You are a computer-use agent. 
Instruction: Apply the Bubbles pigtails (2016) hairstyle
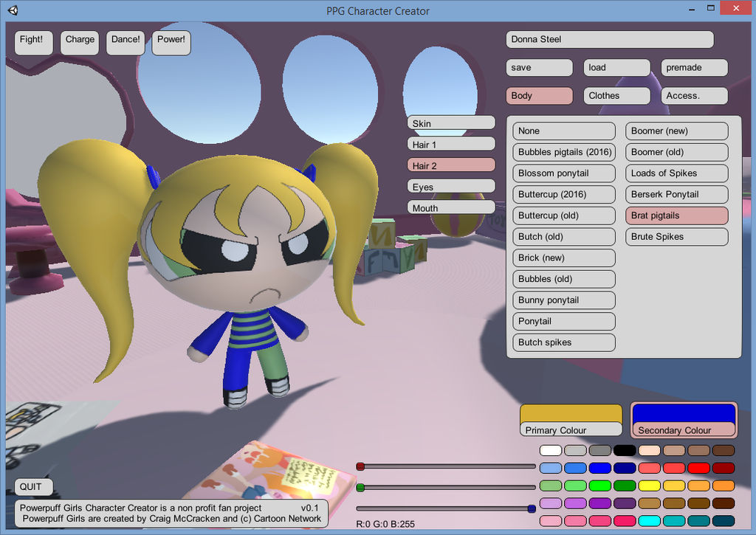point(563,152)
